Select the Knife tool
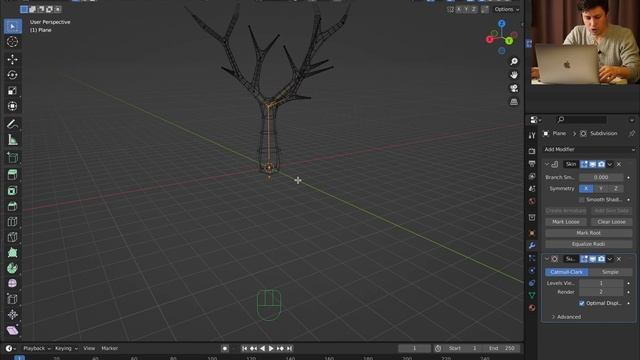Viewport: 640px width, 360px height. click(13, 237)
